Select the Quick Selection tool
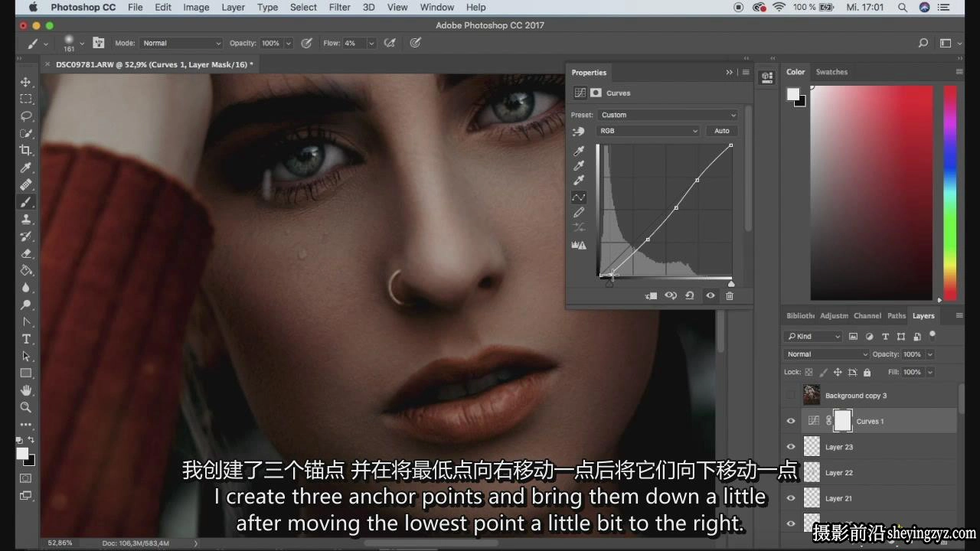The height and width of the screenshot is (551, 980). click(26, 133)
